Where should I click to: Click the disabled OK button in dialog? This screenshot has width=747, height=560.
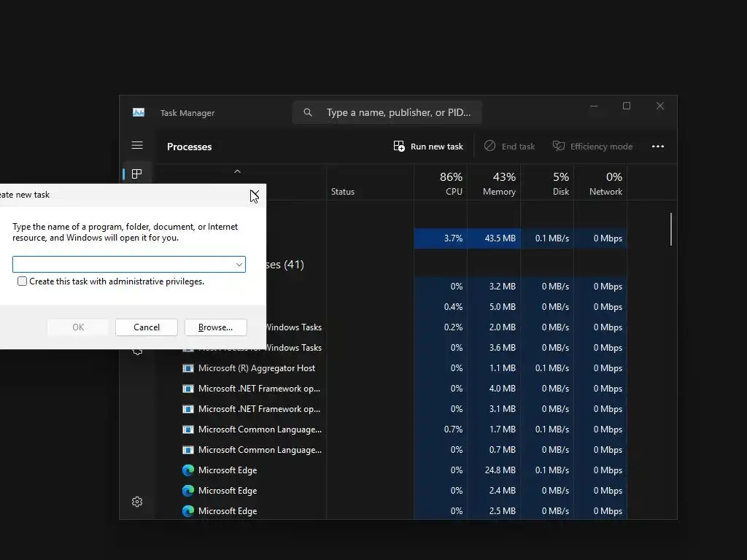tap(78, 327)
